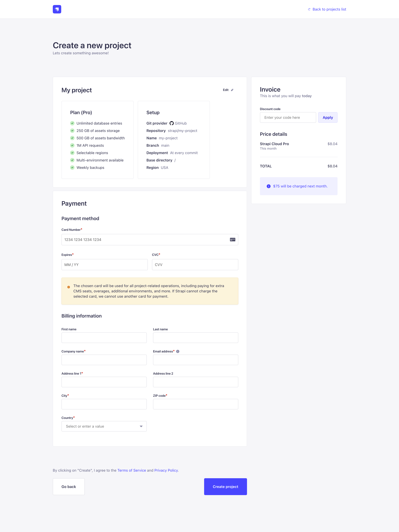The width and height of the screenshot is (399, 532).
Task: Click the back-arrow icon before Back to projects list
Action: click(x=309, y=9)
